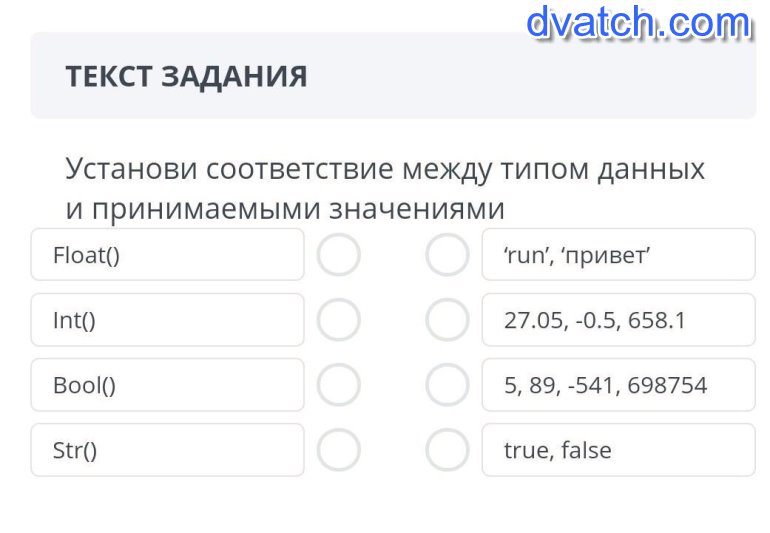Screen dimensions: 770x533
Task: Choose the Str() data type box
Action: [167, 450]
